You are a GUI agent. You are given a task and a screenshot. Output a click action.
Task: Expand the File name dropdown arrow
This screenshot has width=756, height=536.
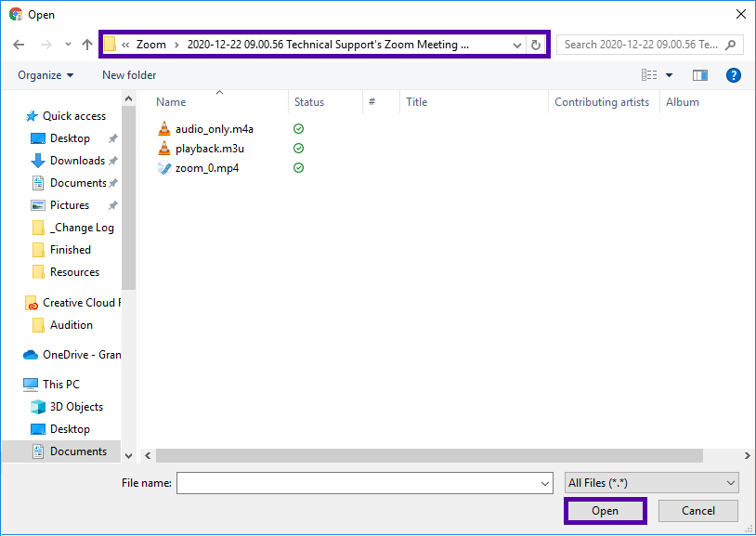[x=545, y=483]
